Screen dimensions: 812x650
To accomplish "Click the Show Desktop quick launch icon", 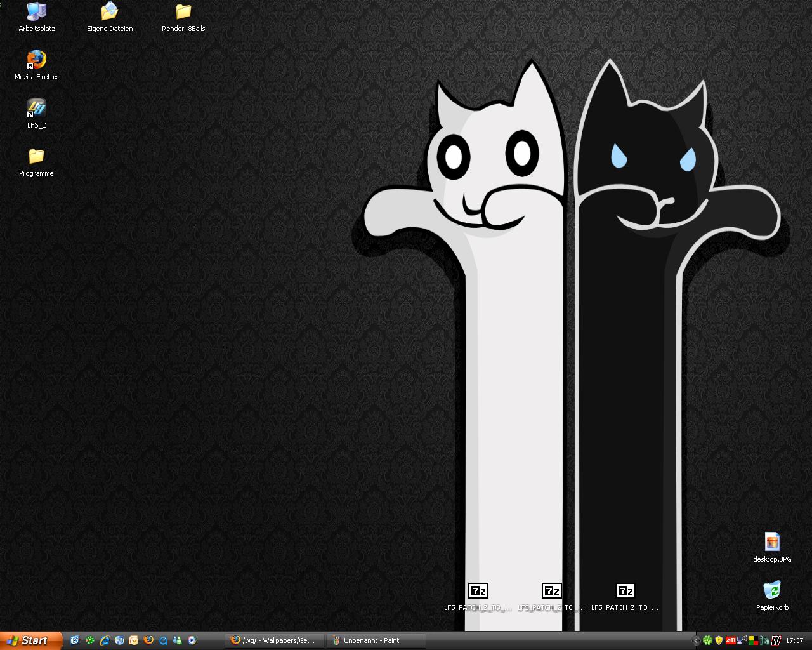I will pyautogui.click(x=75, y=640).
